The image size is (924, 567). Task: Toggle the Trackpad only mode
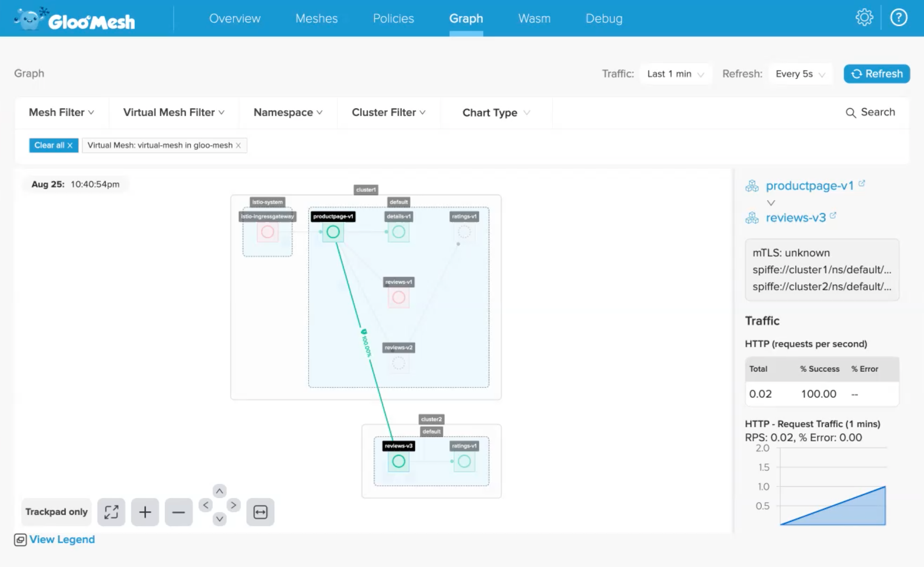pos(57,512)
